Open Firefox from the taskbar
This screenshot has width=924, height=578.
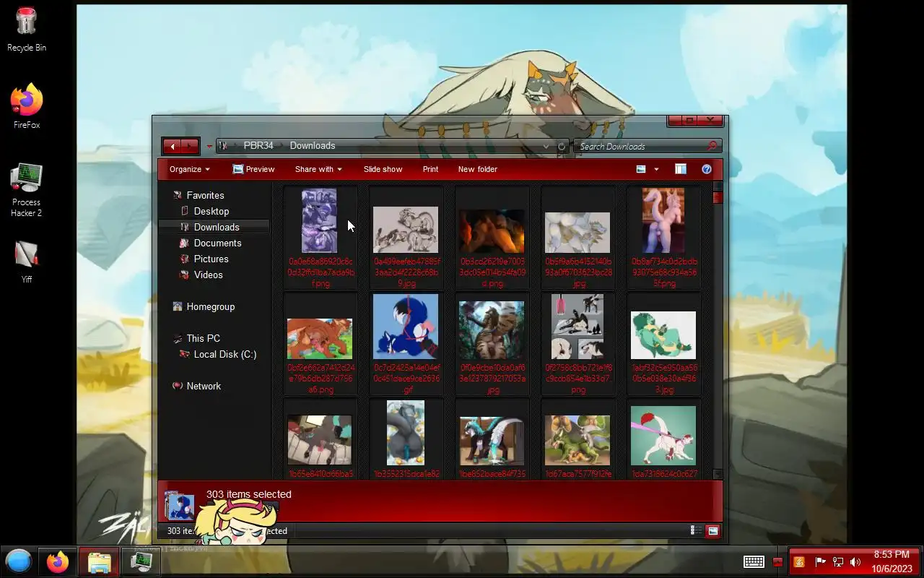coord(58,561)
